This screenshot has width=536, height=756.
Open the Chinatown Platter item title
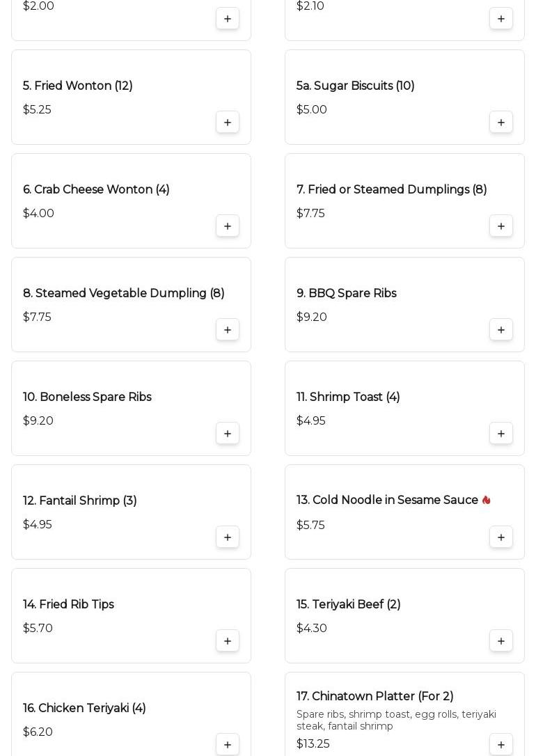(x=375, y=696)
